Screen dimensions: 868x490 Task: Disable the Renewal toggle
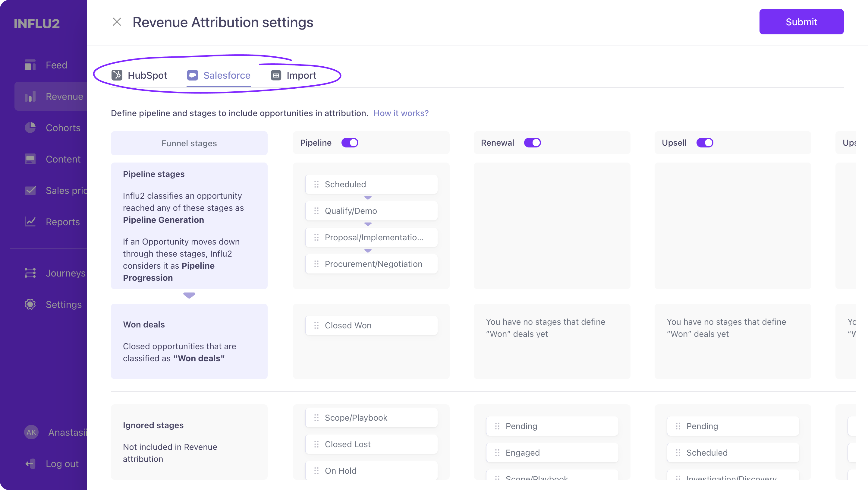click(532, 143)
